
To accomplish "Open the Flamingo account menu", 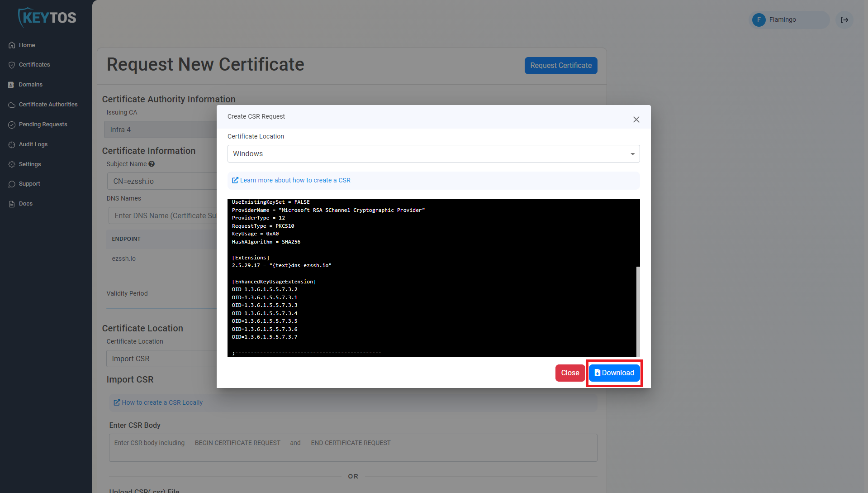I will click(x=788, y=19).
